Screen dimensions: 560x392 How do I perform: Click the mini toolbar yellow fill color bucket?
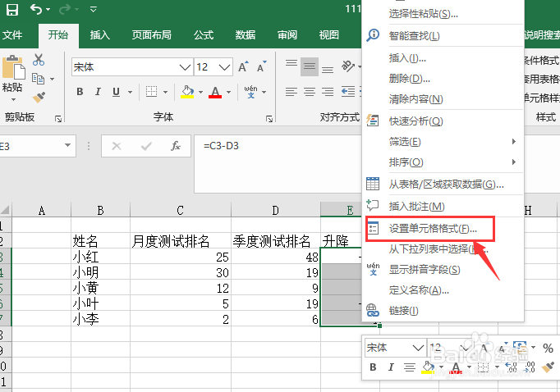pyautogui.click(x=428, y=367)
